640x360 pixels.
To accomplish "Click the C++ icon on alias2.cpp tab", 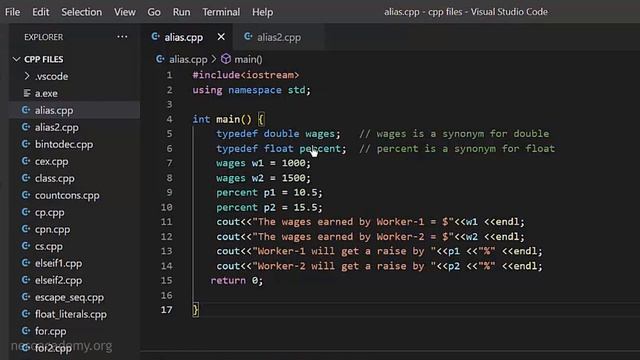I will click(x=248, y=37).
